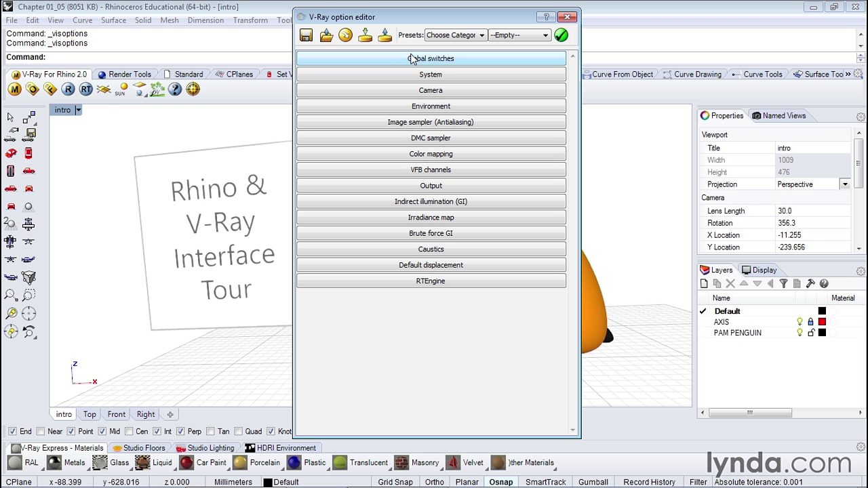Switch to Top viewport tab
The height and width of the screenshot is (488, 868).
point(90,414)
